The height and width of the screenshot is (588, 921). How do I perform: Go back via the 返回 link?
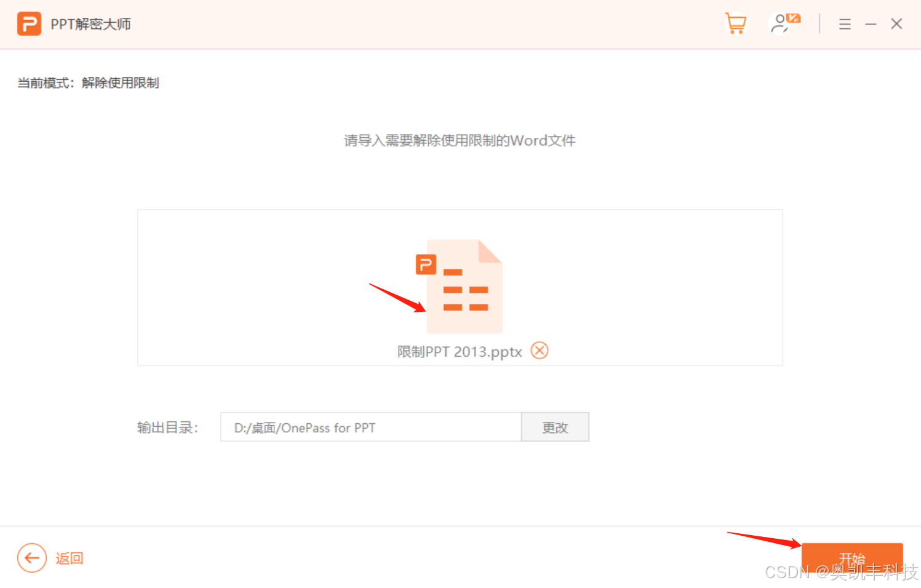[x=70, y=558]
